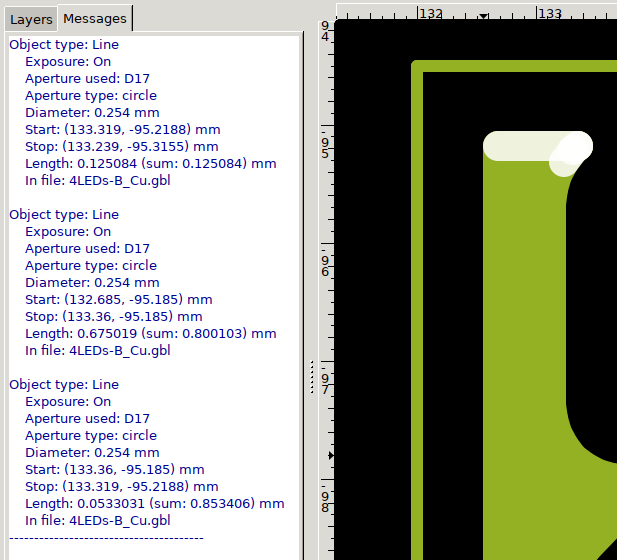
Task: Click the 132 mark on the horizontal ruler
Action: point(431,13)
